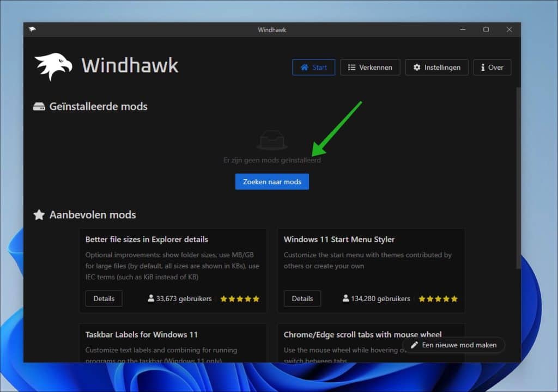Open Details for Windows 11 Start Menu Styler
Viewport: 558px width, 392px height.
click(302, 298)
